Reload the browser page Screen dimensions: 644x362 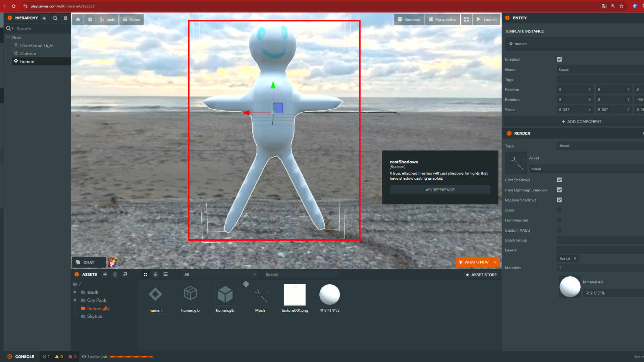14,6
